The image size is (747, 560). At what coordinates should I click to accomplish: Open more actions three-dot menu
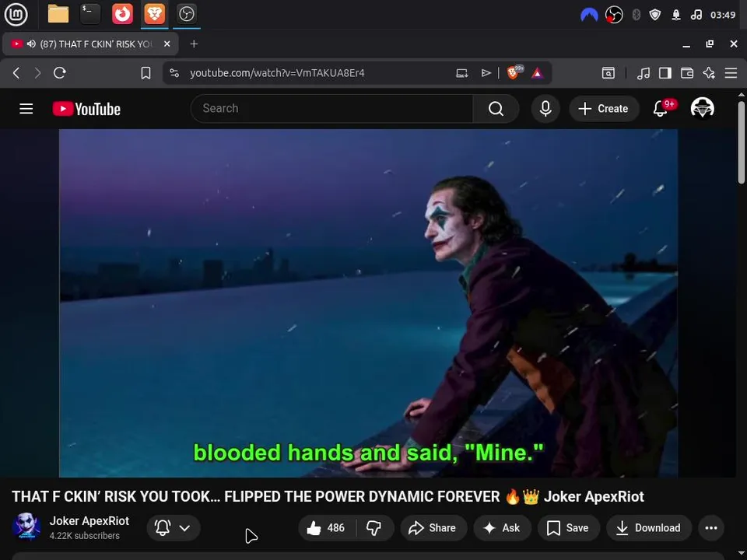tap(711, 527)
